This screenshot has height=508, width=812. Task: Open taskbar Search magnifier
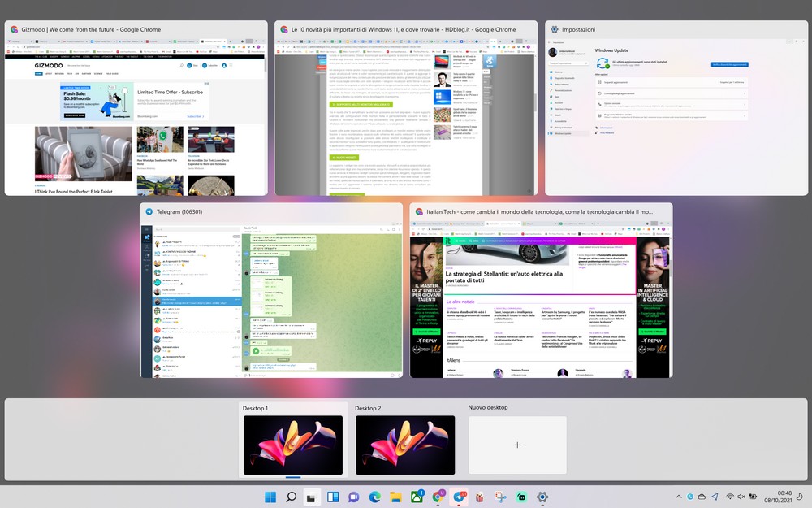(291, 497)
